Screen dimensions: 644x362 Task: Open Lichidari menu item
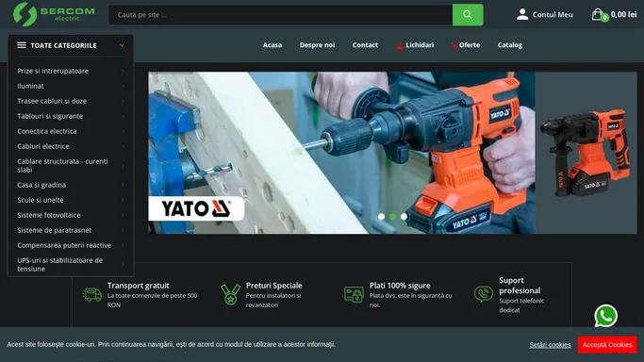point(420,45)
